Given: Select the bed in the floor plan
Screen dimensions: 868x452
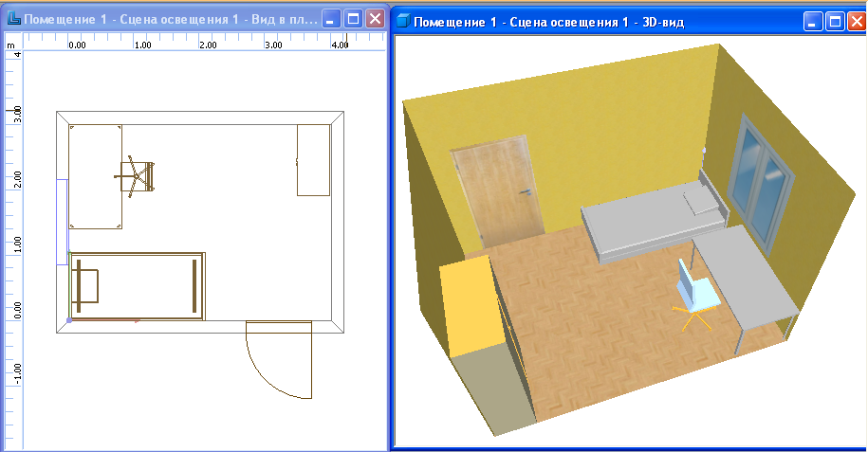Looking at the screenshot, I should (138, 286).
